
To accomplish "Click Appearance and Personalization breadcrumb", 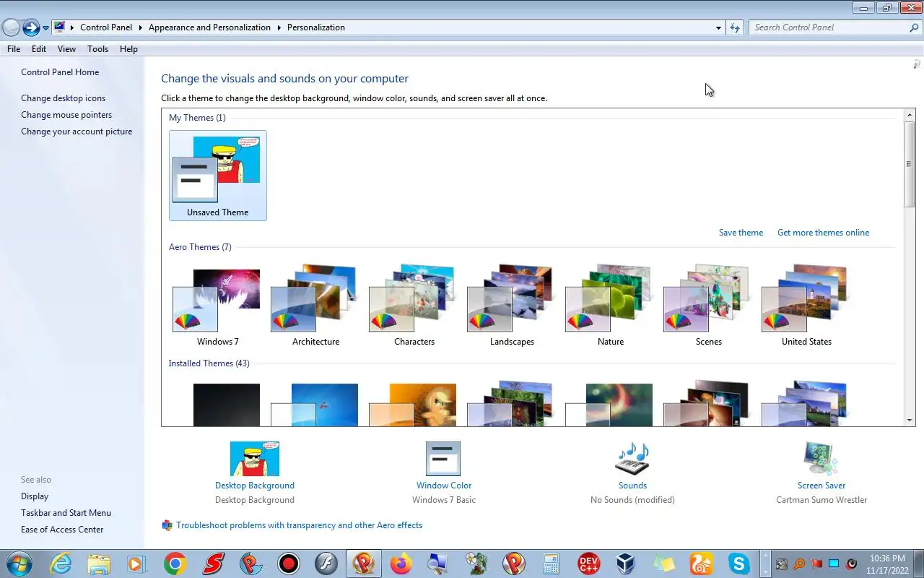I will point(209,27).
